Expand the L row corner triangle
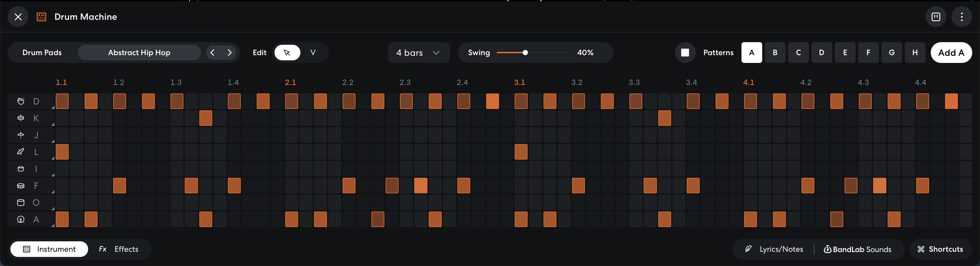This screenshot has width=980, height=266. click(x=53, y=158)
